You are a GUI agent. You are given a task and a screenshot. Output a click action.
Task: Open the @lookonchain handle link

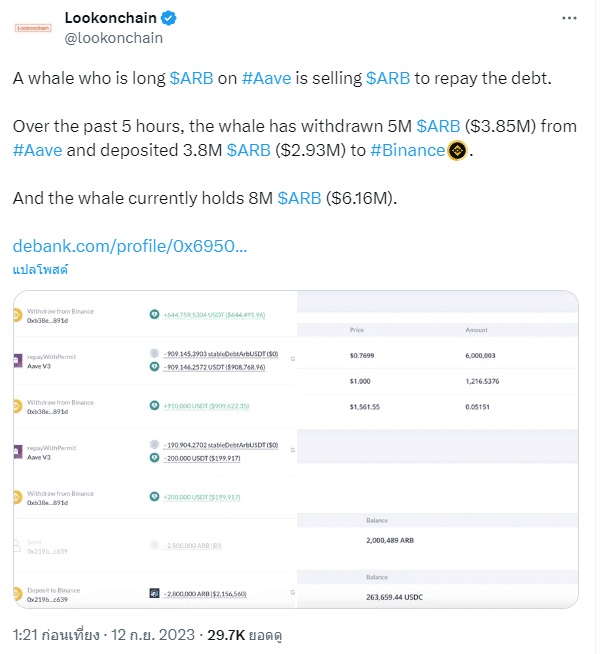pyautogui.click(x=113, y=38)
